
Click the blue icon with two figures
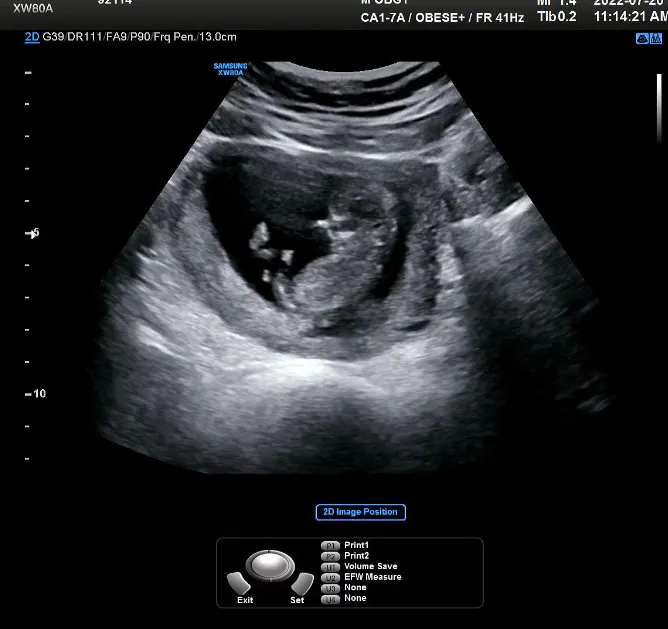656,39
